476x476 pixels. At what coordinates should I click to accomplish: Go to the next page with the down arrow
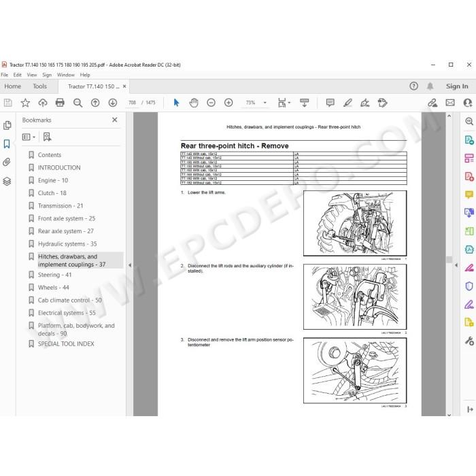click(x=113, y=103)
